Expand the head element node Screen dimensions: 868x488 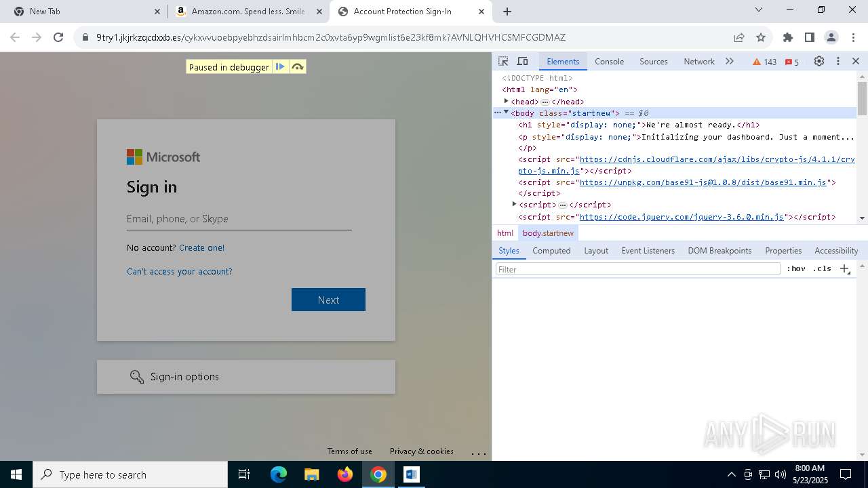[506, 101]
